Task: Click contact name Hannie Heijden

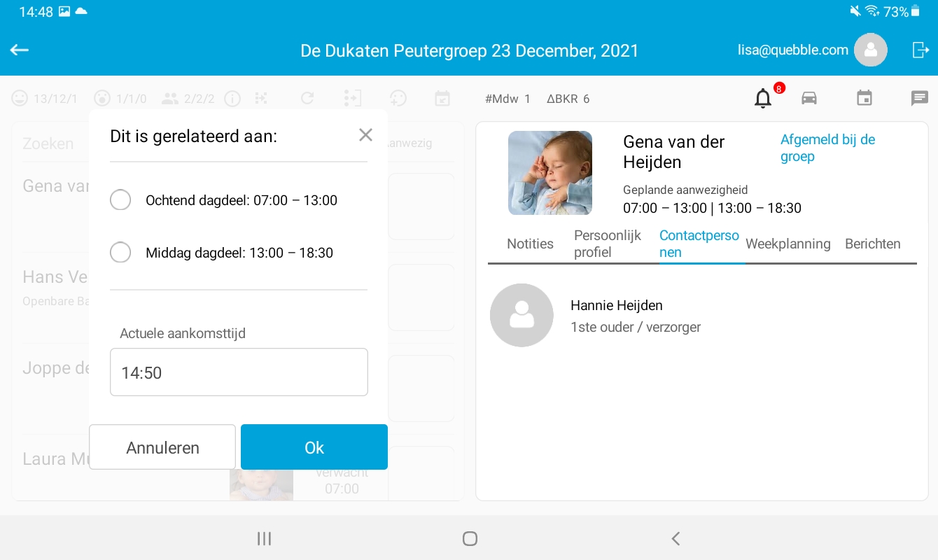Action: click(617, 305)
